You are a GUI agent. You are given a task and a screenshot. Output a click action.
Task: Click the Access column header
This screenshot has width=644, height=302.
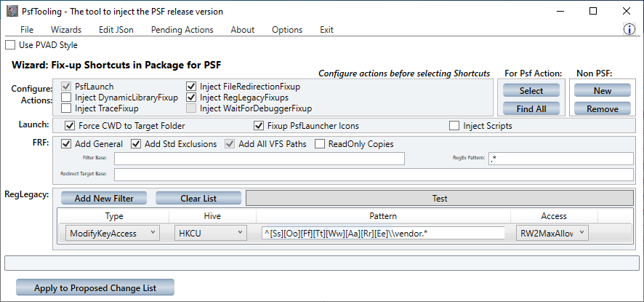point(554,216)
